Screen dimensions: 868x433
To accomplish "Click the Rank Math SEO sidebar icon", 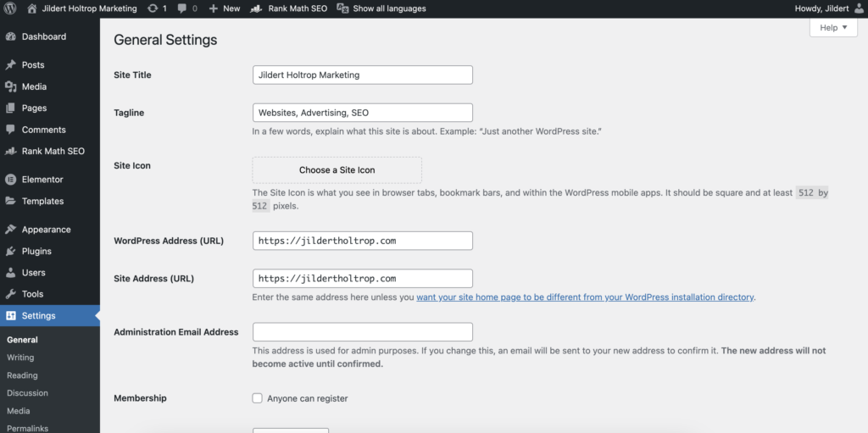I will [10, 151].
